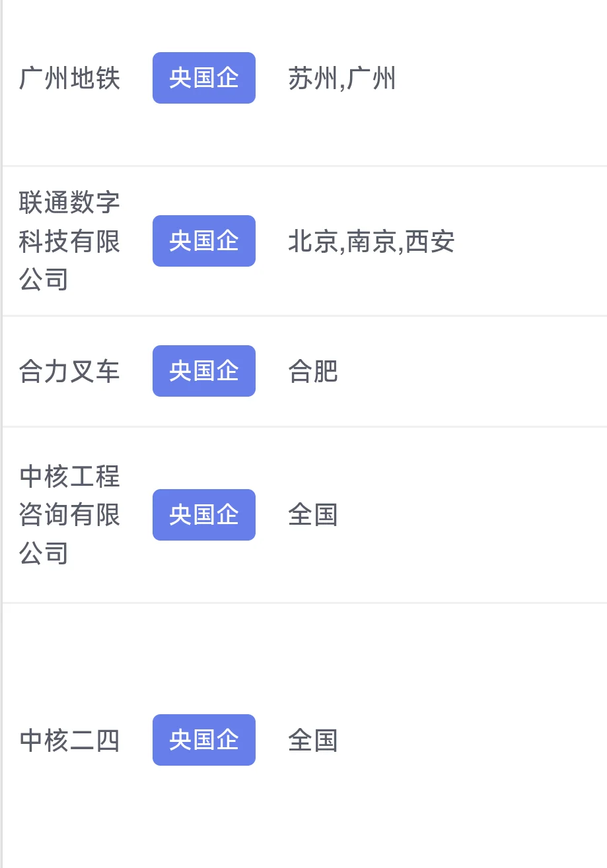The image size is (607, 868).
Task: Click the 央国企 tag beside 中核工程咨询有限公司
Action: pos(204,515)
